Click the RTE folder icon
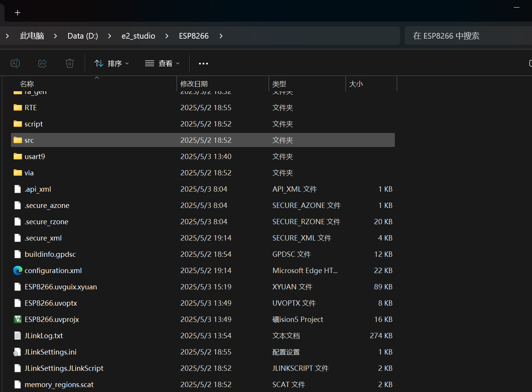Viewport: 532px width, 392px height. coord(17,108)
